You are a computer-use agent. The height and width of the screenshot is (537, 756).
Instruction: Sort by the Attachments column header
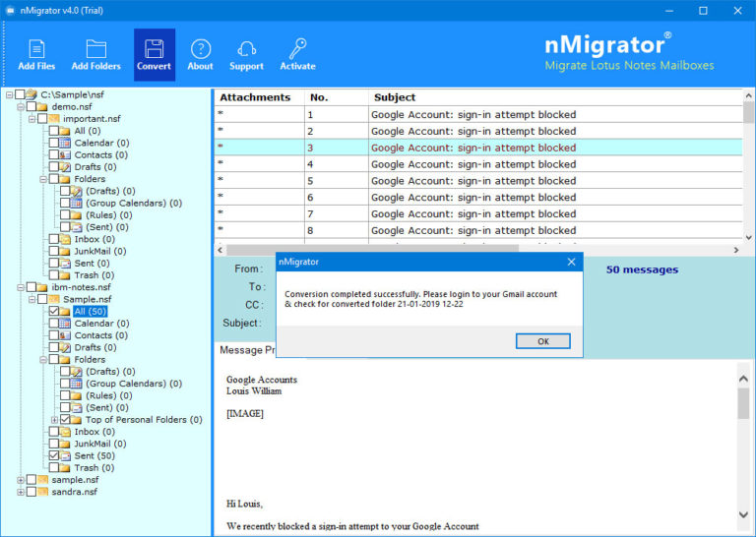[x=260, y=97]
